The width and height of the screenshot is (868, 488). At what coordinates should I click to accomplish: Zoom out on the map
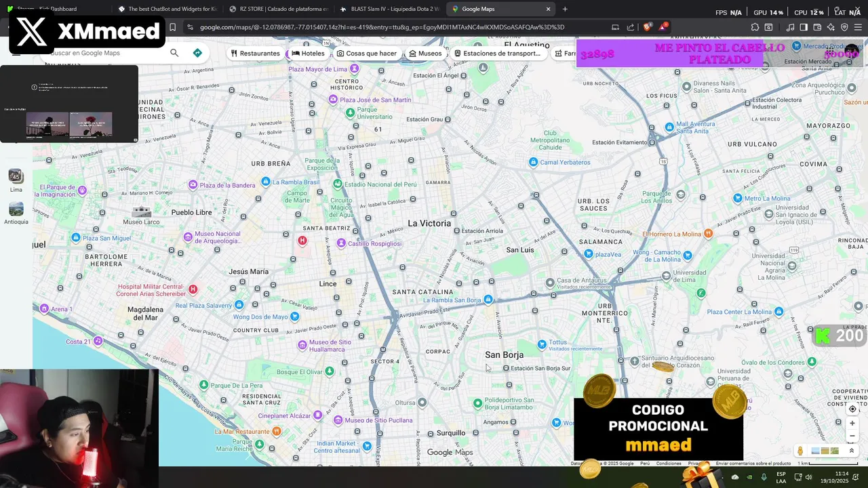point(852,436)
